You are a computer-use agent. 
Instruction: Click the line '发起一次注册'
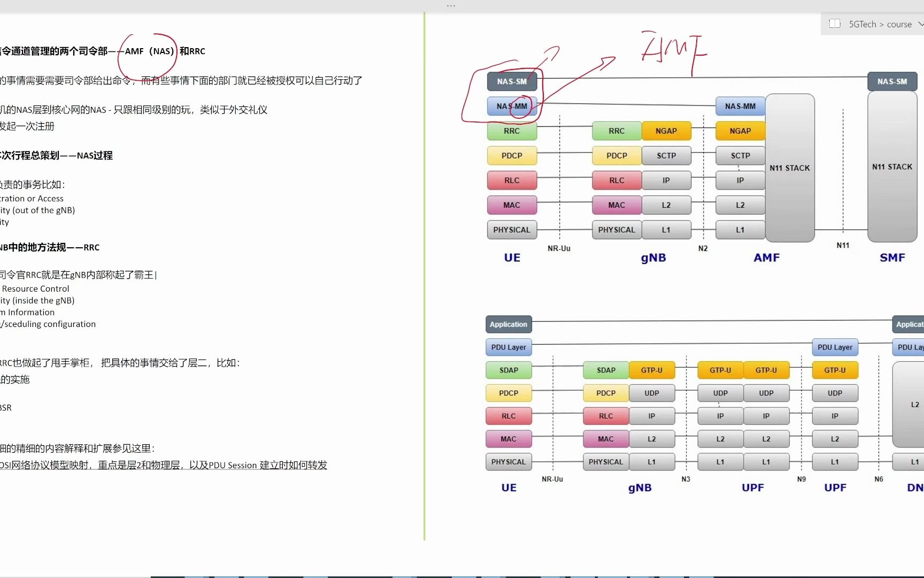[x=27, y=126]
